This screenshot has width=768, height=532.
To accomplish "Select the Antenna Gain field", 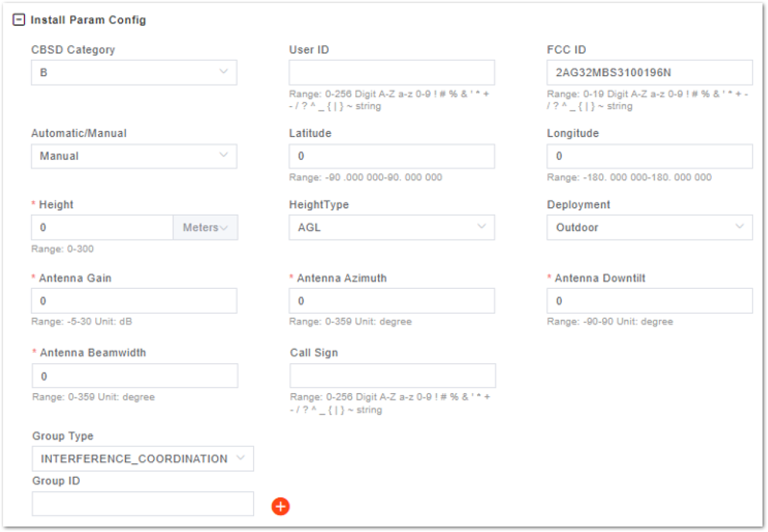I will point(134,301).
